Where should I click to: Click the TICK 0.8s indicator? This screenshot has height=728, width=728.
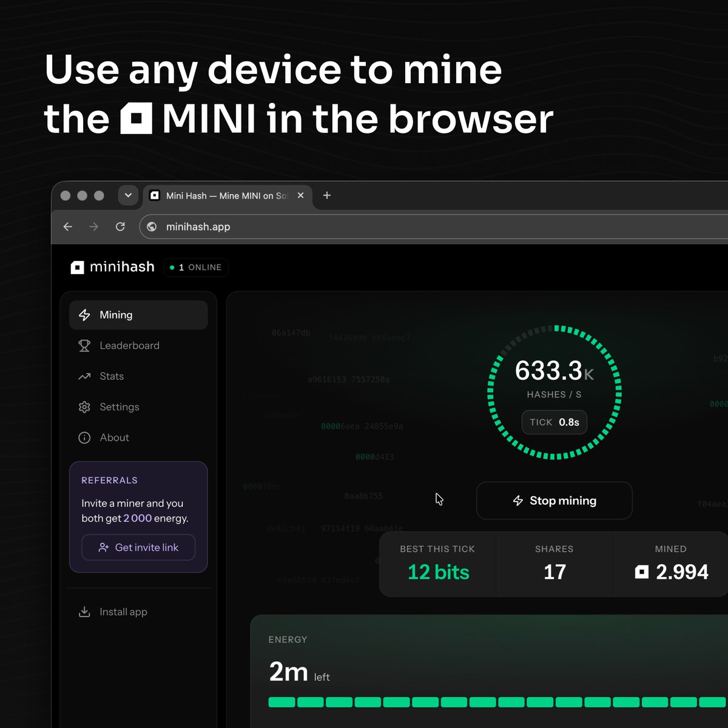point(554,422)
